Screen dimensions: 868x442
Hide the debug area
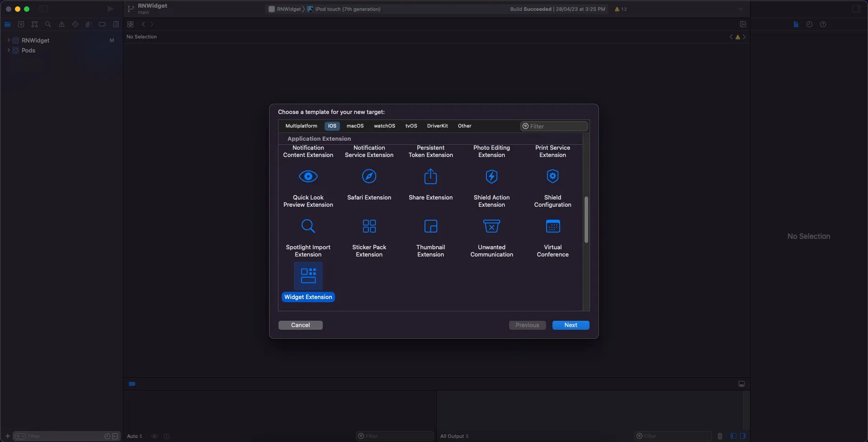741,384
